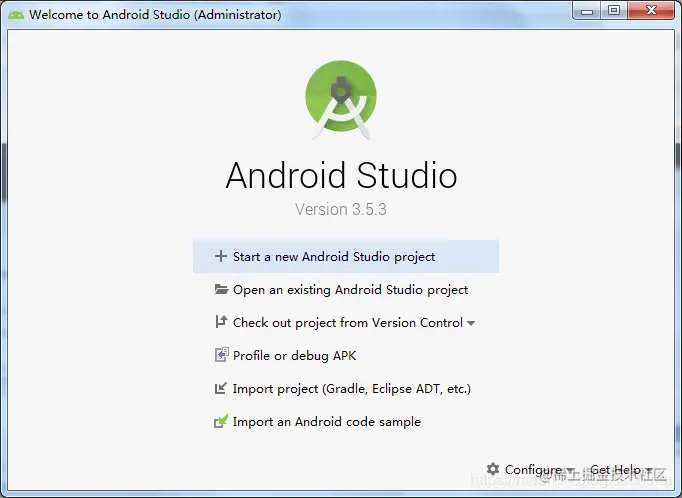
Task: Choose Import project (Gradle, Eclipse ADT, etc.)
Action: (x=352, y=389)
